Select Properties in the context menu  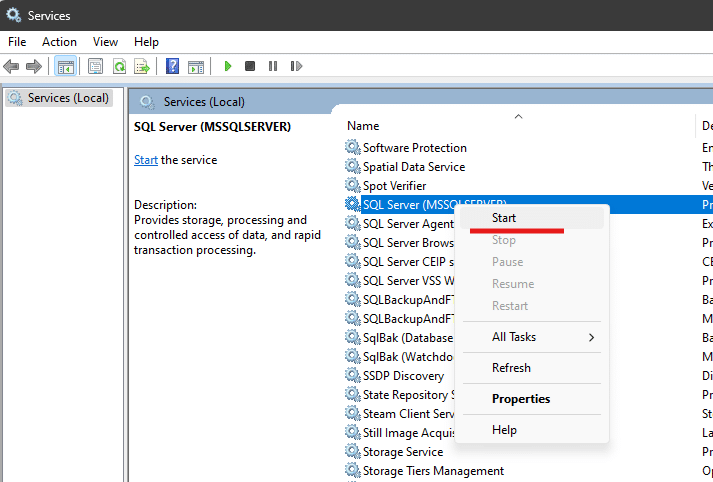tap(521, 399)
